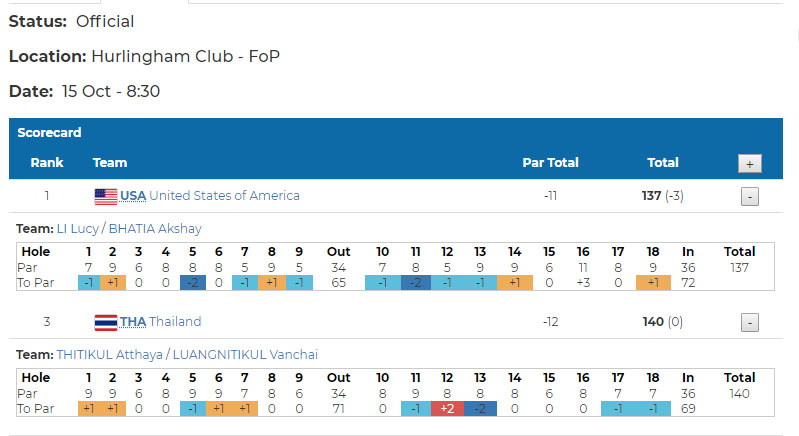The width and height of the screenshot is (799, 436).
Task: Click the Par Total column header
Action: pos(550,163)
